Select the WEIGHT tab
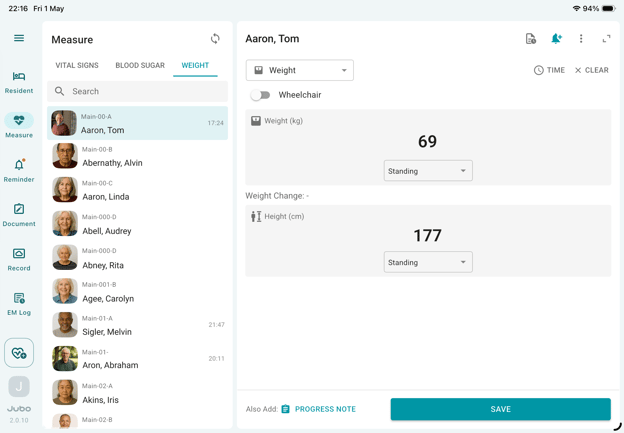Image resolution: width=624 pixels, height=433 pixels. point(195,65)
